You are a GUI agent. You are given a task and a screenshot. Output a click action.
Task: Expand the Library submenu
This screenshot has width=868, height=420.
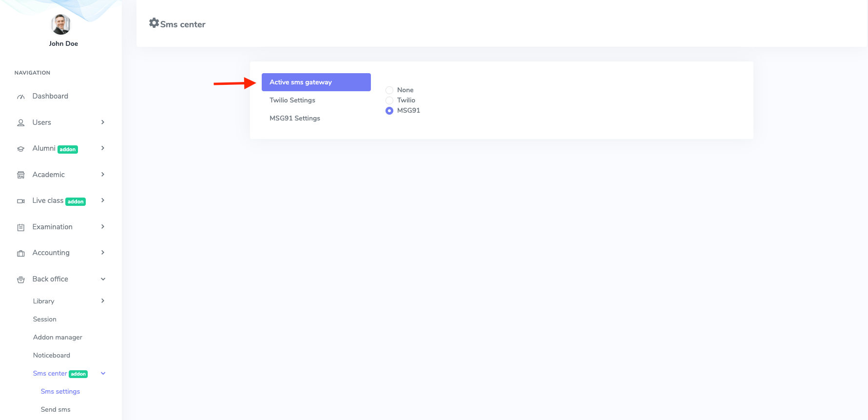(x=102, y=301)
